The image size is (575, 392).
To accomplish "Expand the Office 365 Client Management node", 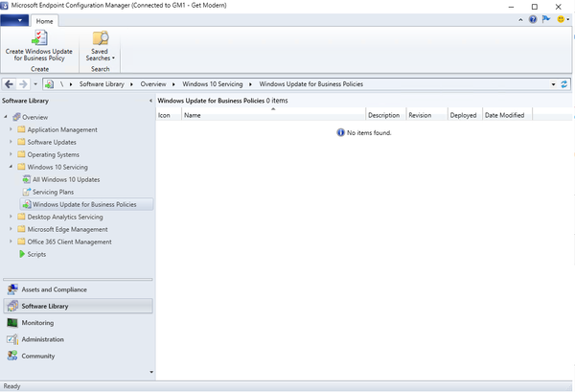I will [x=11, y=242].
